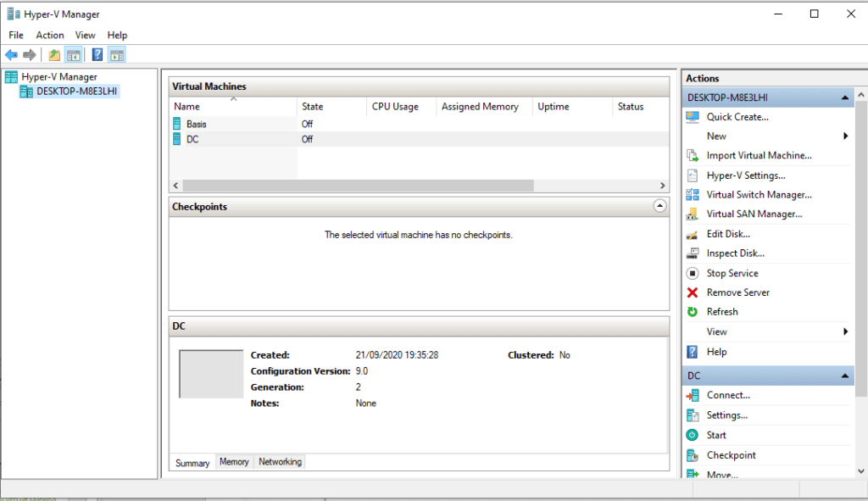Open the Action menu
This screenshot has height=501, width=868.
[50, 35]
